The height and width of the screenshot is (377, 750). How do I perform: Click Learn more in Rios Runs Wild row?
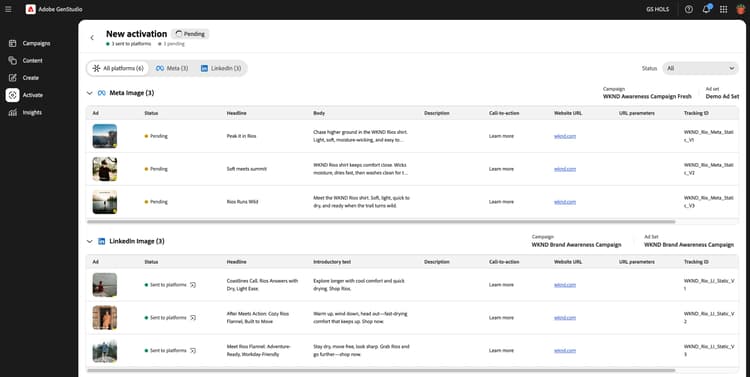(501, 201)
